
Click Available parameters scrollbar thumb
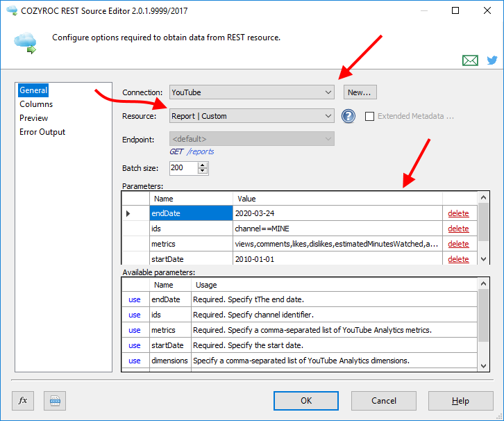coord(483,315)
